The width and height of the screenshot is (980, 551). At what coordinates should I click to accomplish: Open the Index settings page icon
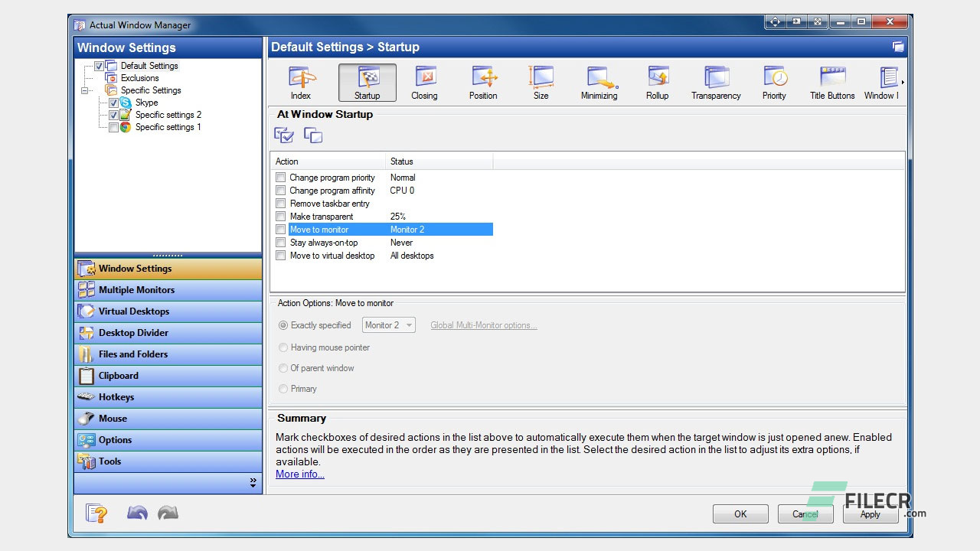coord(301,83)
